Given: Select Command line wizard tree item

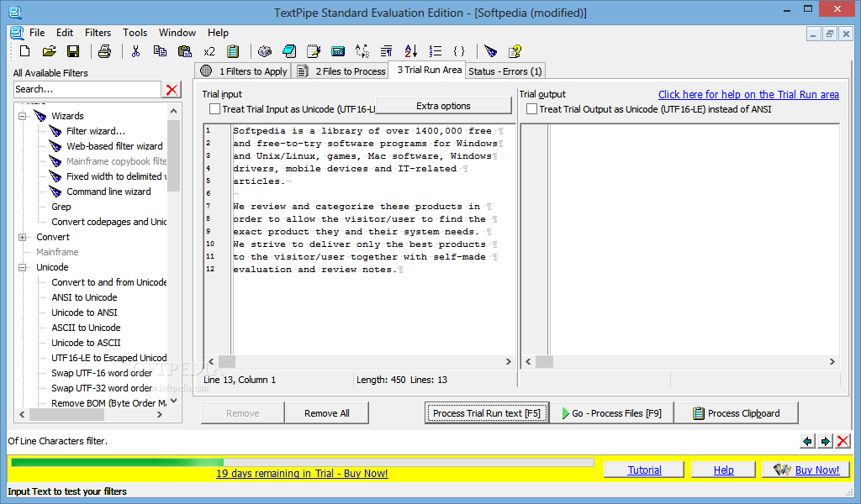Looking at the screenshot, I should pyautogui.click(x=108, y=192).
